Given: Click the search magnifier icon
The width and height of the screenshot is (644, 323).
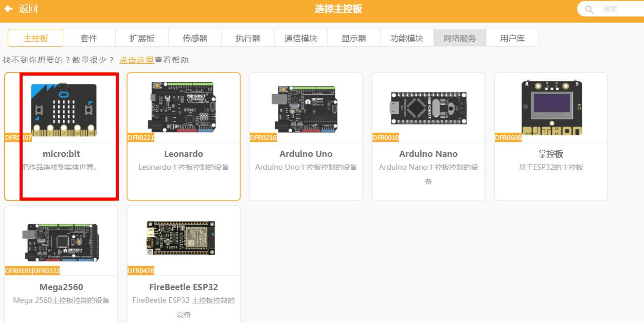Looking at the screenshot, I should click(x=589, y=9).
